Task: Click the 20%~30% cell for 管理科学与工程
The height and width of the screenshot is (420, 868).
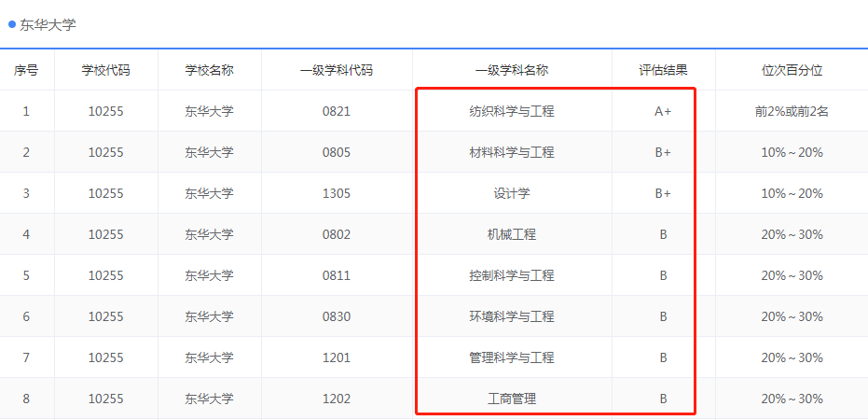Action: 792,357
